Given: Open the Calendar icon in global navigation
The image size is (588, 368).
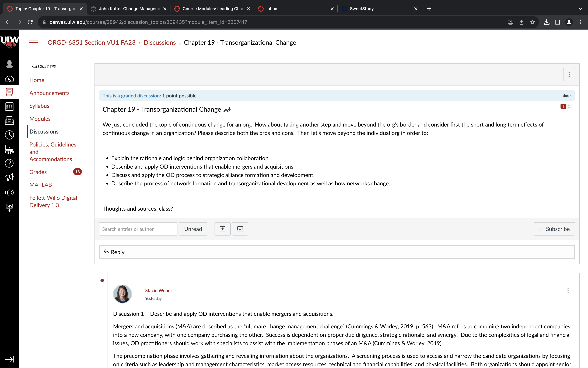Looking at the screenshot, I should point(9,106).
